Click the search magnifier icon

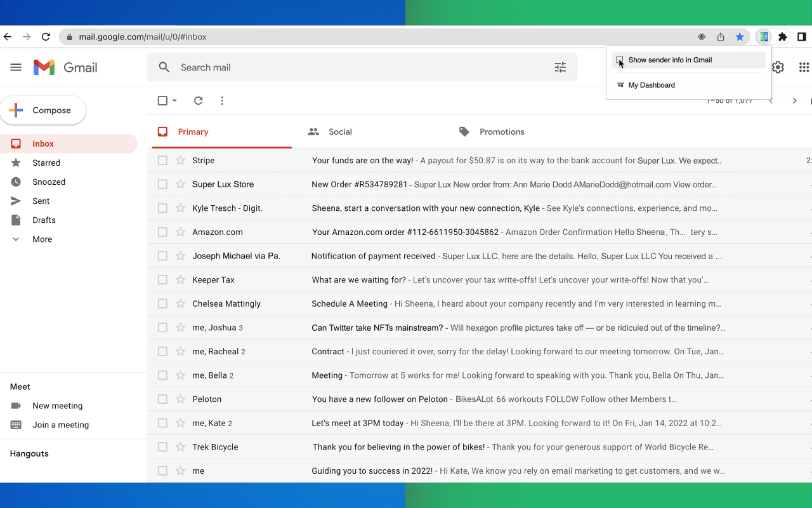pos(164,67)
